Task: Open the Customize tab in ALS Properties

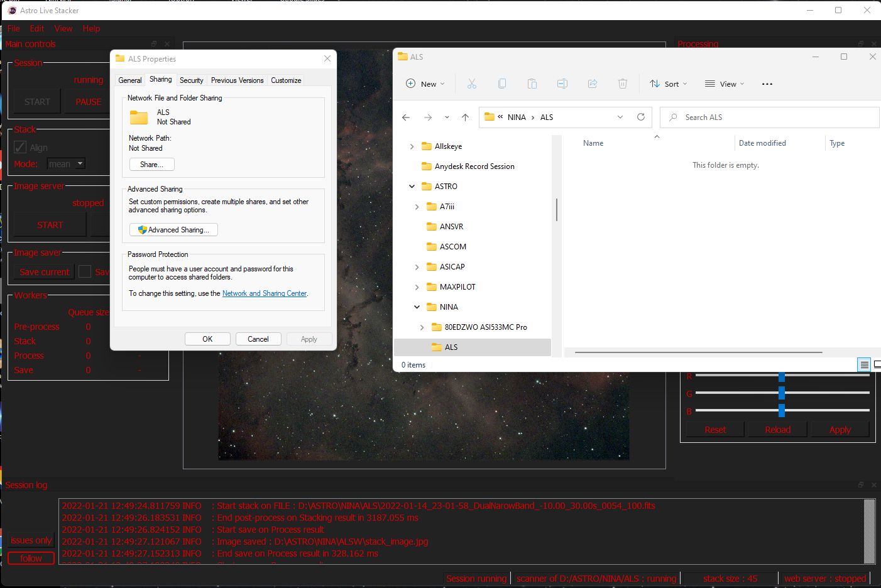Action: coord(286,80)
